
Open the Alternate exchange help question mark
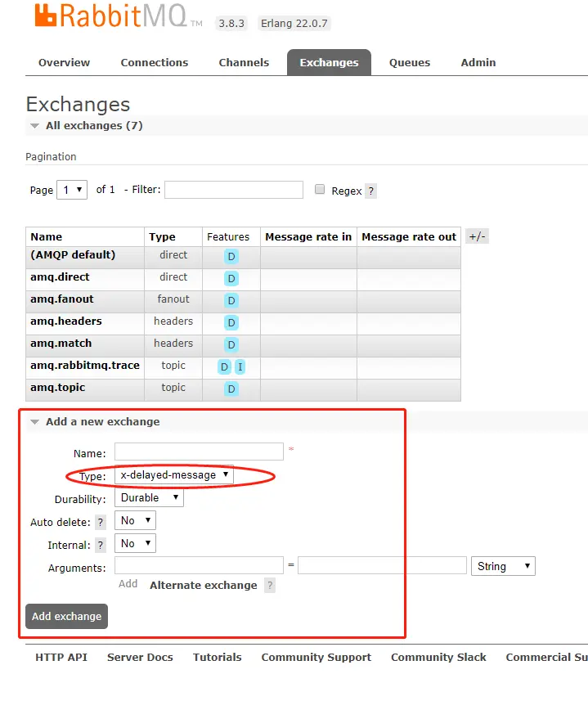(x=270, y=586)
